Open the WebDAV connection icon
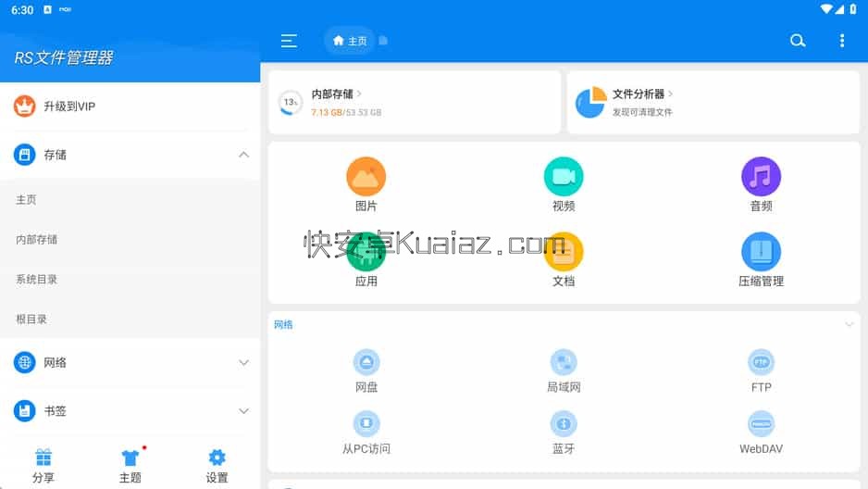The height and width of the screenshot is (489, 868). click(x=761, y=423)
